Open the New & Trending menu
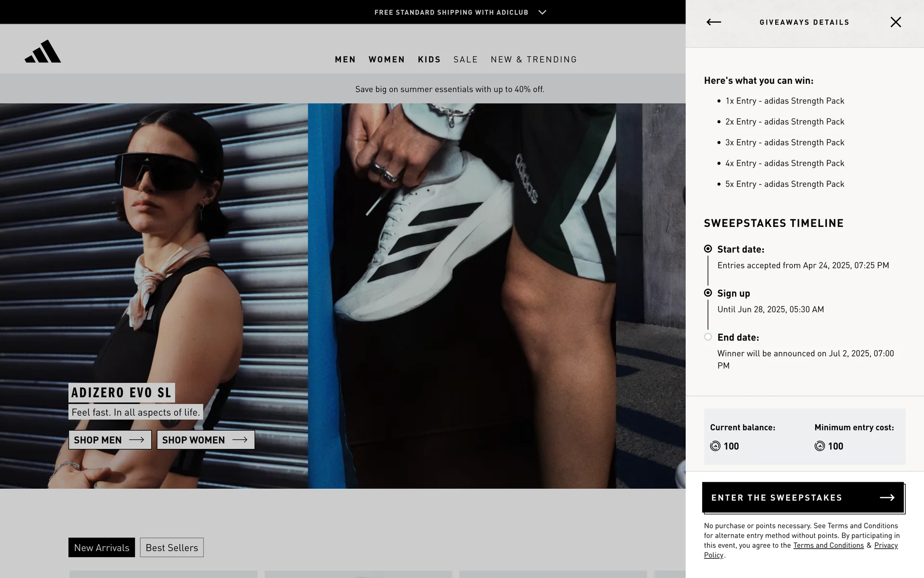Viewport: 924px width, 578px height. click(x=534, y=59)
